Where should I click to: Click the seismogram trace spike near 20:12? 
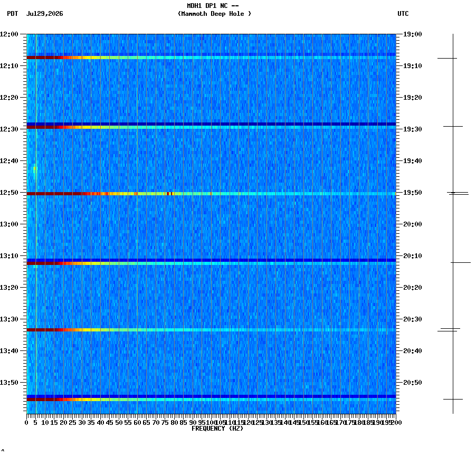pos(461,263)
